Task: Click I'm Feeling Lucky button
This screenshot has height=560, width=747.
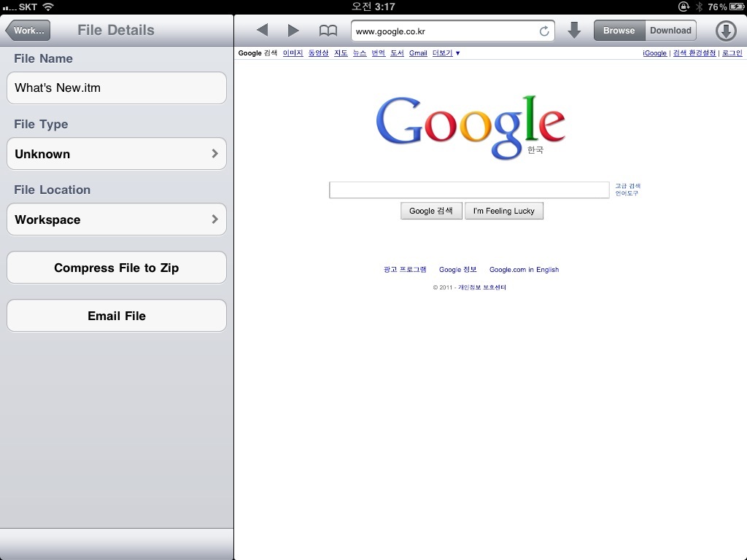Action: [504, 211]
